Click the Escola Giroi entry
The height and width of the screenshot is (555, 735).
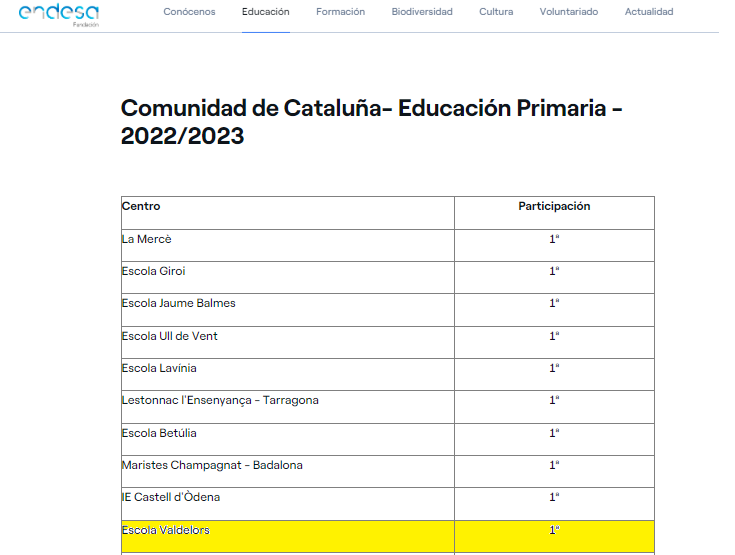(153, 271)
